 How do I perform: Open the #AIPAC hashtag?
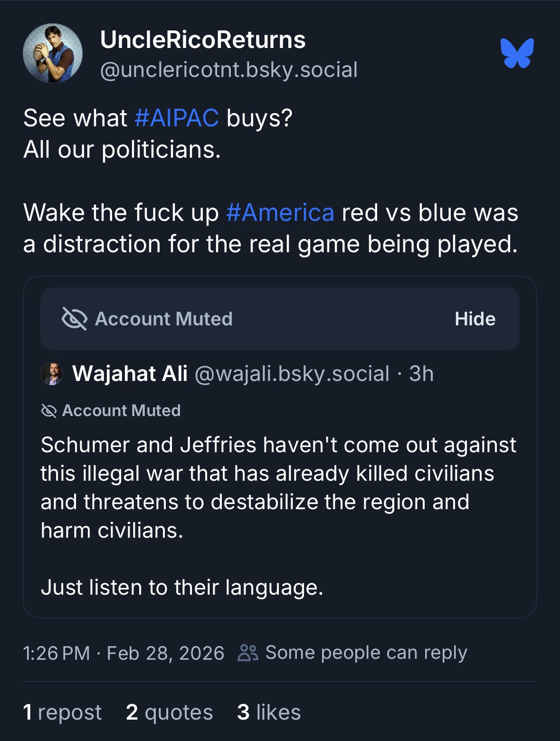click(177, 118)
